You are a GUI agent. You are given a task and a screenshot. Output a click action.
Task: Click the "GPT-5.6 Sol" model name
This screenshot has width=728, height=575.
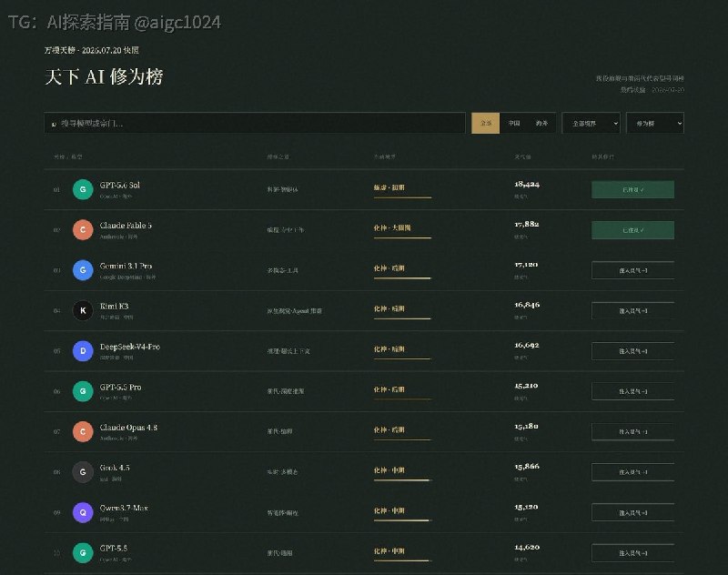point(120,185)
